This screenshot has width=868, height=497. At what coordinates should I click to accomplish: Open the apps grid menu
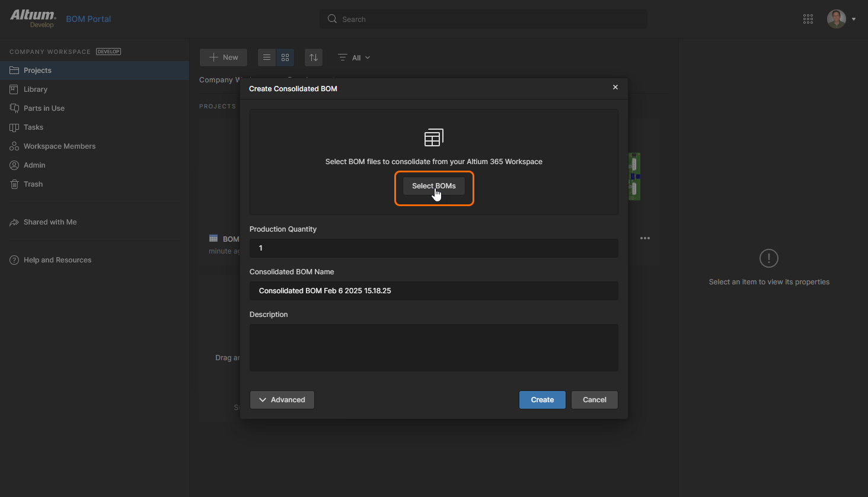coord(808,19)
